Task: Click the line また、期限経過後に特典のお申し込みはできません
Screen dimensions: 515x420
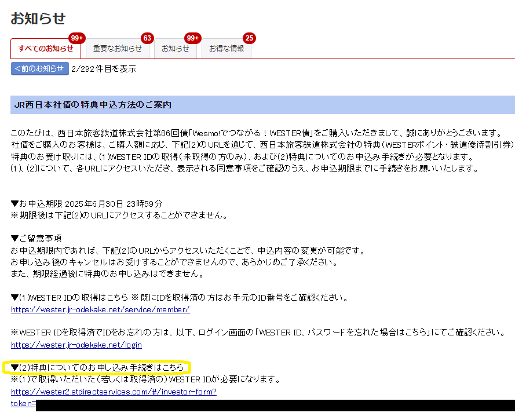Action: pyautogui.click(x=107, y=274)
